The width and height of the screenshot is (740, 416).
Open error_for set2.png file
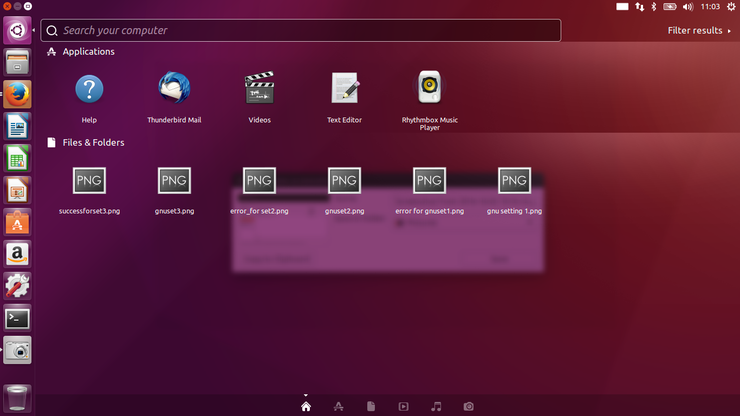259,180
